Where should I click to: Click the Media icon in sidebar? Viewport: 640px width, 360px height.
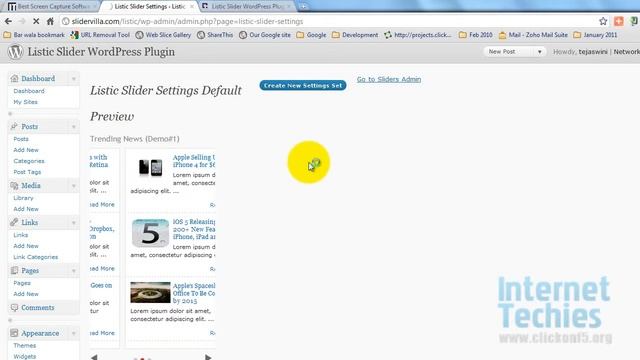pos(14,186)
